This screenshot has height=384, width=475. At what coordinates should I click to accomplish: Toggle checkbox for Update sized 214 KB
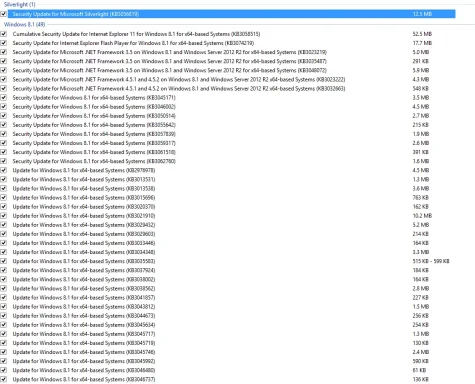pyautogui.click(x=4, y=234)
